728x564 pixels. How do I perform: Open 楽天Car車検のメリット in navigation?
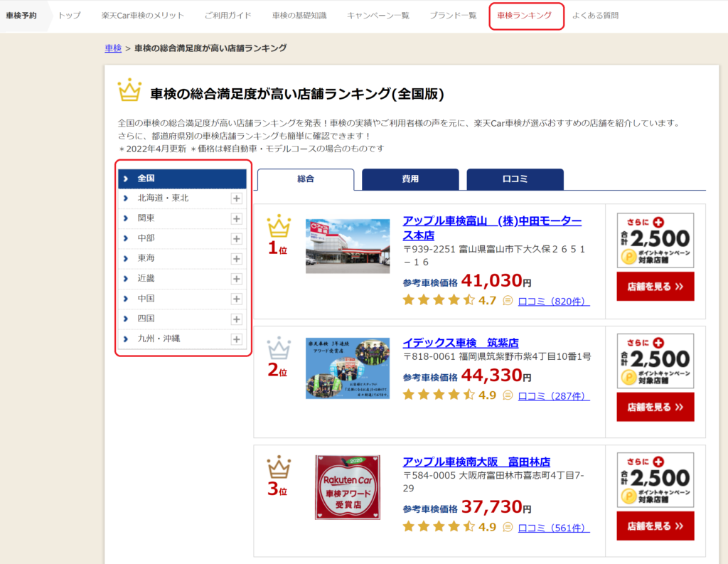click(x=142, y=16)
